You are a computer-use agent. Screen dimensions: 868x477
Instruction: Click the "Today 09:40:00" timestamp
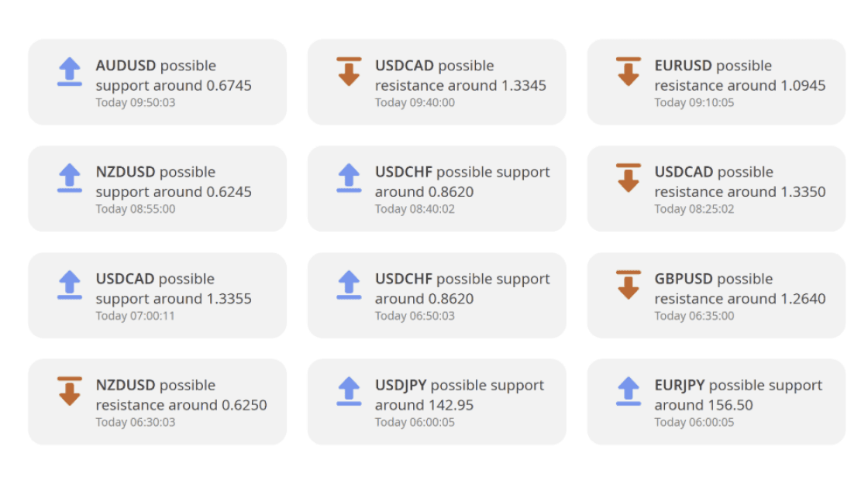(x=415, y=103)
